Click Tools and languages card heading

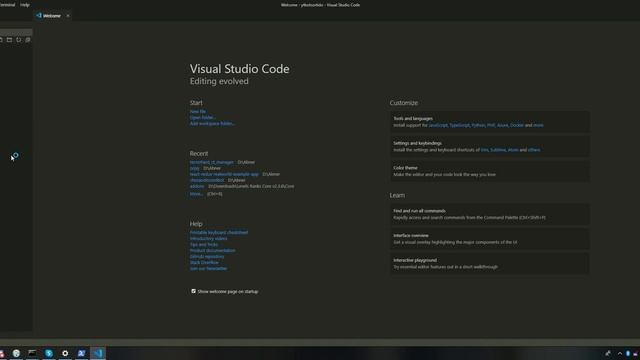[413, 118]
